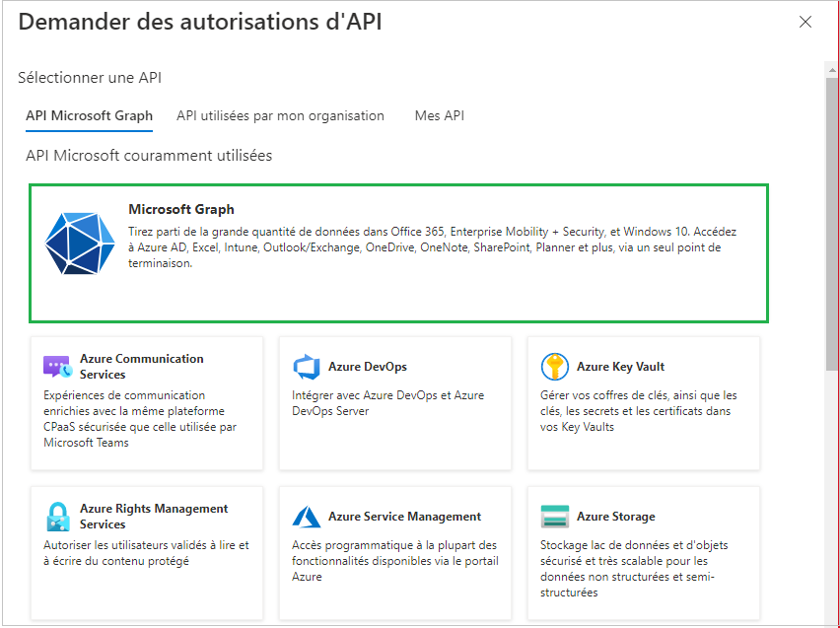The image size is (840, 628).
Task: Click the Azure Communication Services icon
Action: 58,367
